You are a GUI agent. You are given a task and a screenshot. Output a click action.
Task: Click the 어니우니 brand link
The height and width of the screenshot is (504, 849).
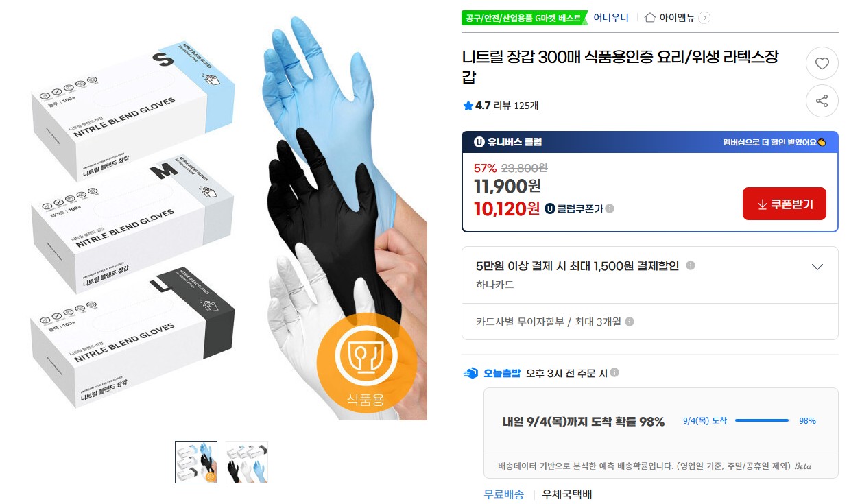coord(611,18)
